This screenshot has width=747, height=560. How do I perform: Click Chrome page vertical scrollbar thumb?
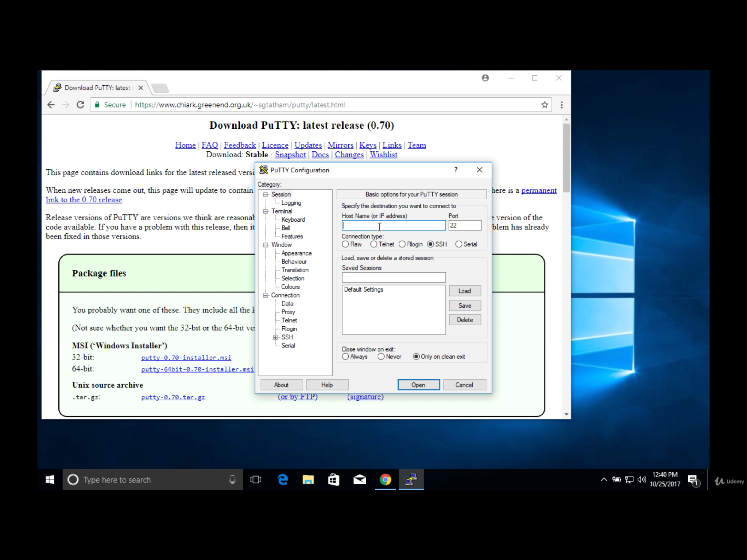[566, 157]
